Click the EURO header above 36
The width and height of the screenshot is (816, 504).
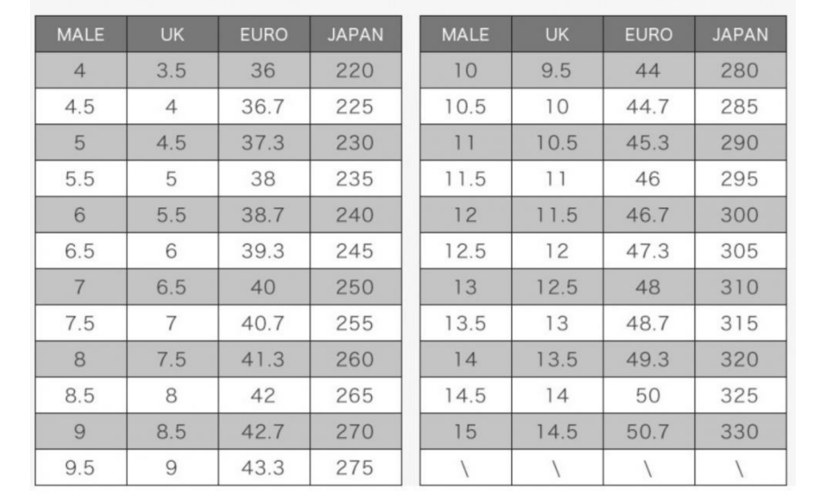263,35
